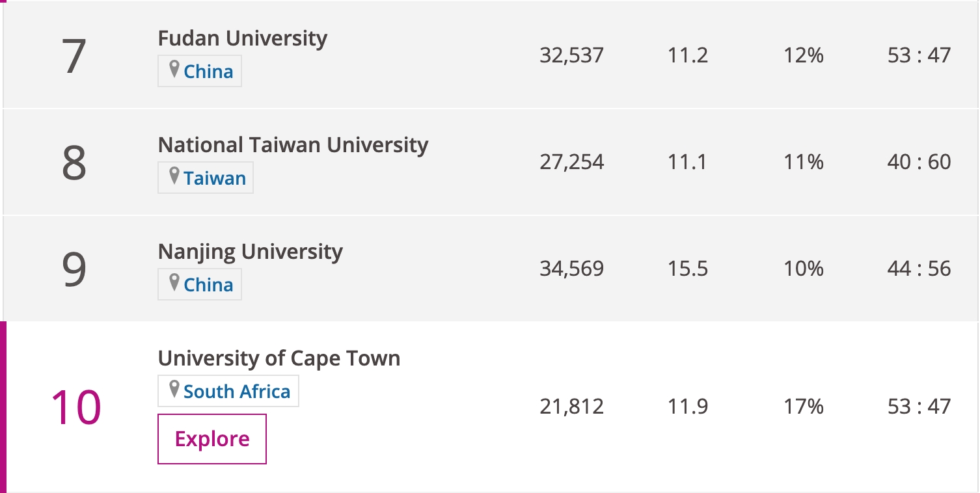980x493 pixels.
Task: Open the National Taiwan University link
Action: (293, 144)
